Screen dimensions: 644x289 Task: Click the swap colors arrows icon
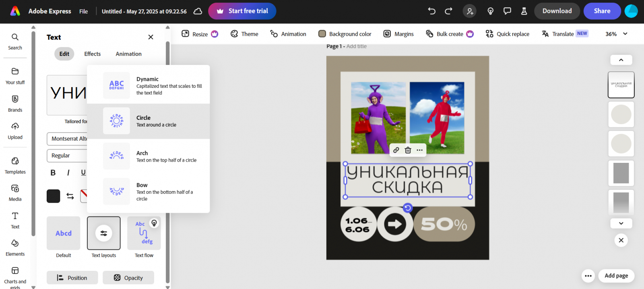pos(70,196)
